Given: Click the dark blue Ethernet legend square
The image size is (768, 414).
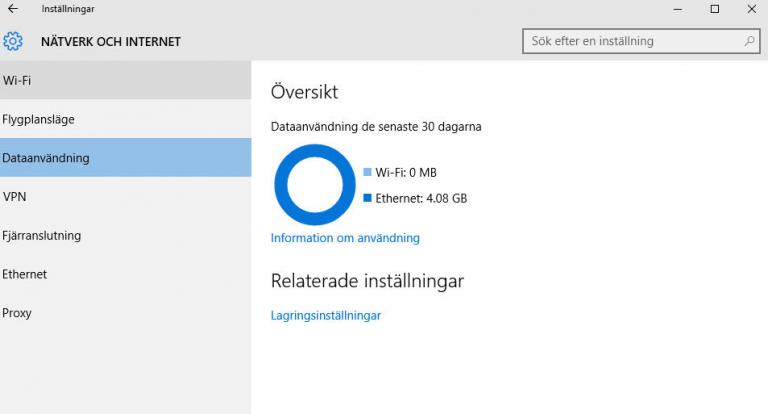Looking at the screenshot, I should (367, 198).
